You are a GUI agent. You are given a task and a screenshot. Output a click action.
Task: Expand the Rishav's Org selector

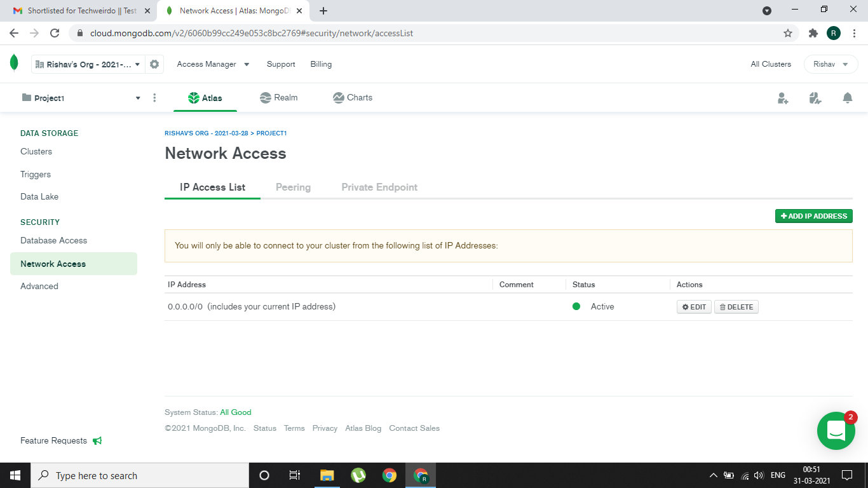88,64
